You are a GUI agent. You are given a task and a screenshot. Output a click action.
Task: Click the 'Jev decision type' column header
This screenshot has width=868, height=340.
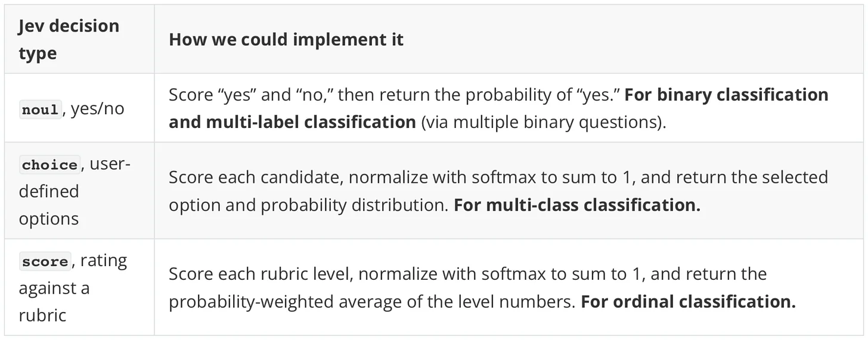69,39
